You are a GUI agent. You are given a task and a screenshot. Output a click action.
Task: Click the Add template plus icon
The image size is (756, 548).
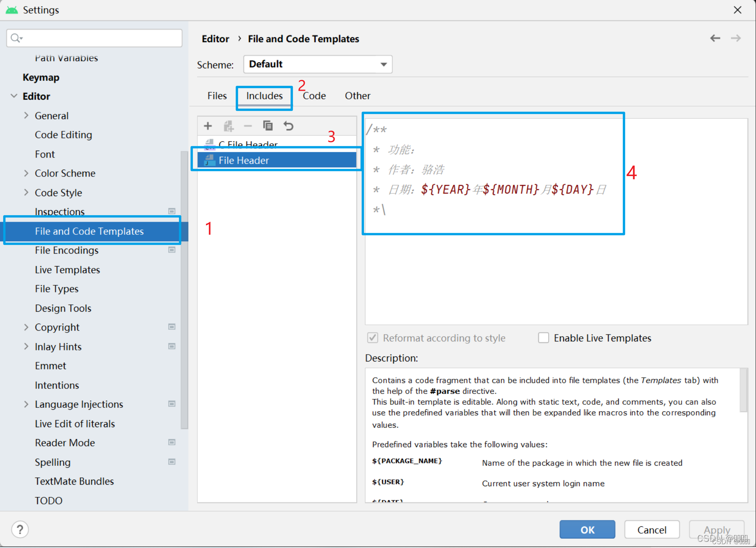pos(208,126)
